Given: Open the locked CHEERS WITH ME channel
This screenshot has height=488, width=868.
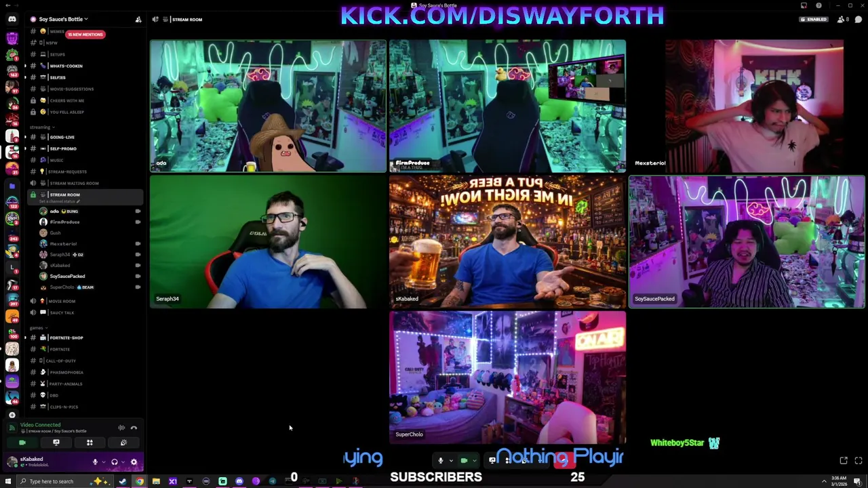Looking at the screenshot, I should [x=85, y=100].
